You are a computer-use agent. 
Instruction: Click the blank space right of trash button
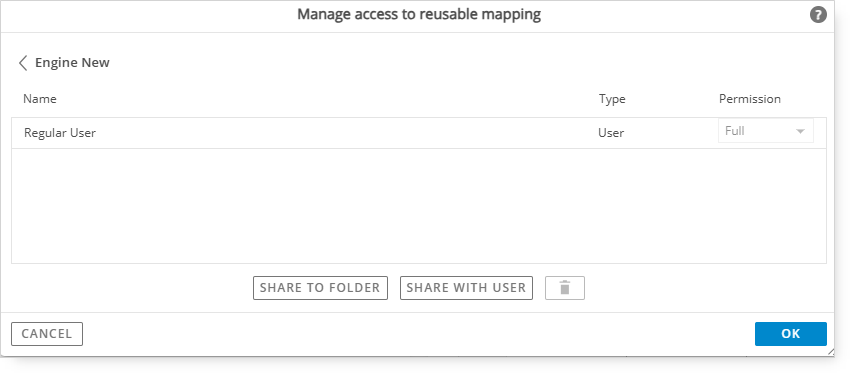[705, 288]
